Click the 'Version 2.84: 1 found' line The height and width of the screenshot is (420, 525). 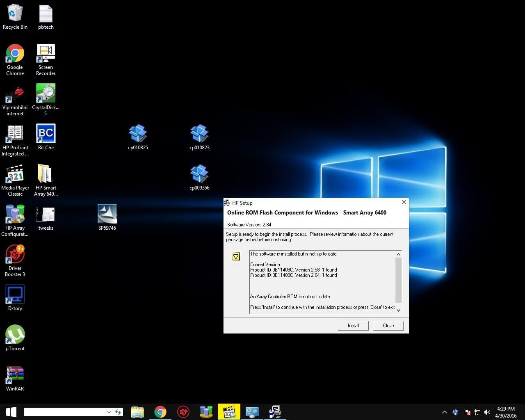pos(294,275)
